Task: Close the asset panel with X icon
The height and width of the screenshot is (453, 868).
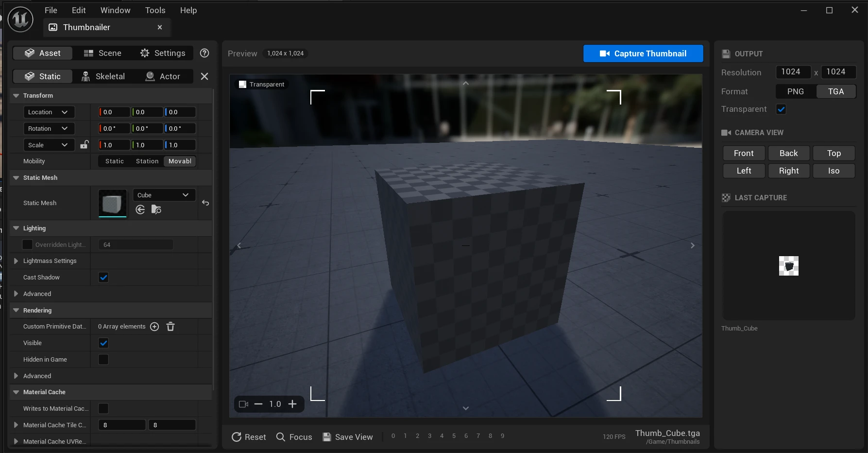Action: click(x=204, y=76)
